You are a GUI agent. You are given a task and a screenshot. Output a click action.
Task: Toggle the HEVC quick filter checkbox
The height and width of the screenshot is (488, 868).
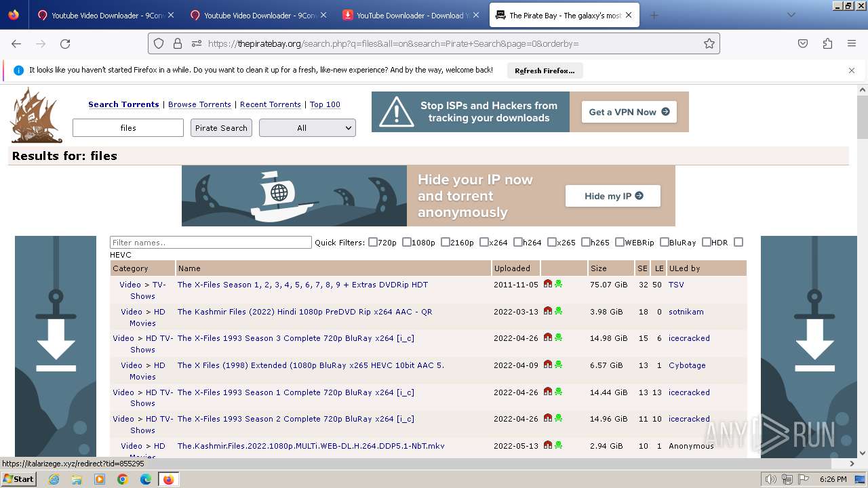coord(738,242)
